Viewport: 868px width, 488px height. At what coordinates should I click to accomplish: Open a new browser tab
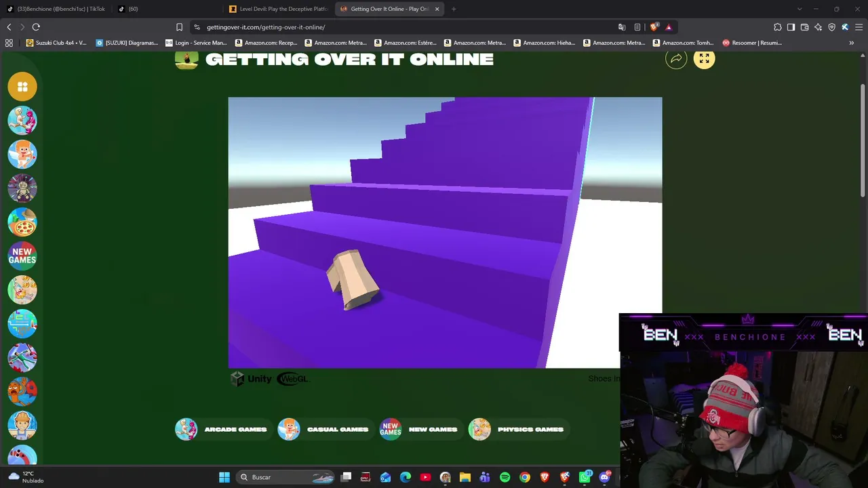(454, 9)
